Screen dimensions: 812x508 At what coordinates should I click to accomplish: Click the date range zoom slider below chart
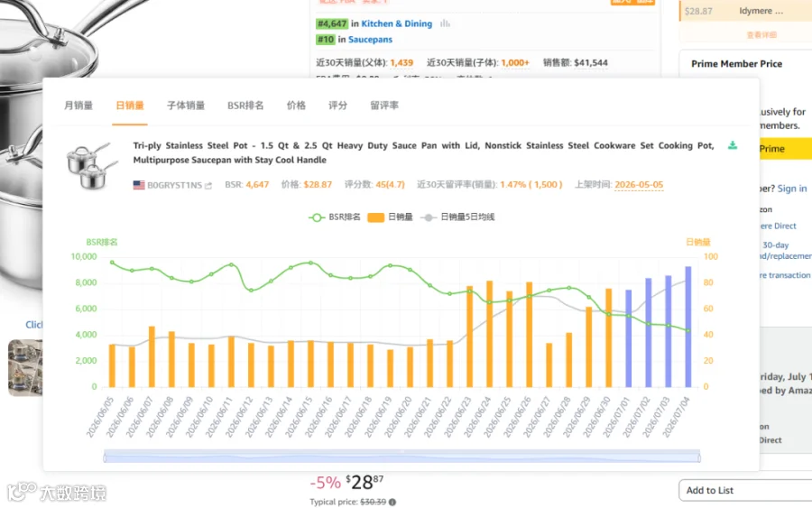point(401,457)
